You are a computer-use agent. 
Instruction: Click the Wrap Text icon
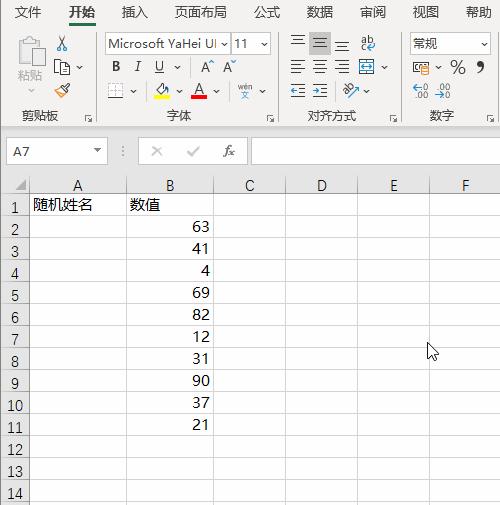pyautogui.click(x=368, y=43)
